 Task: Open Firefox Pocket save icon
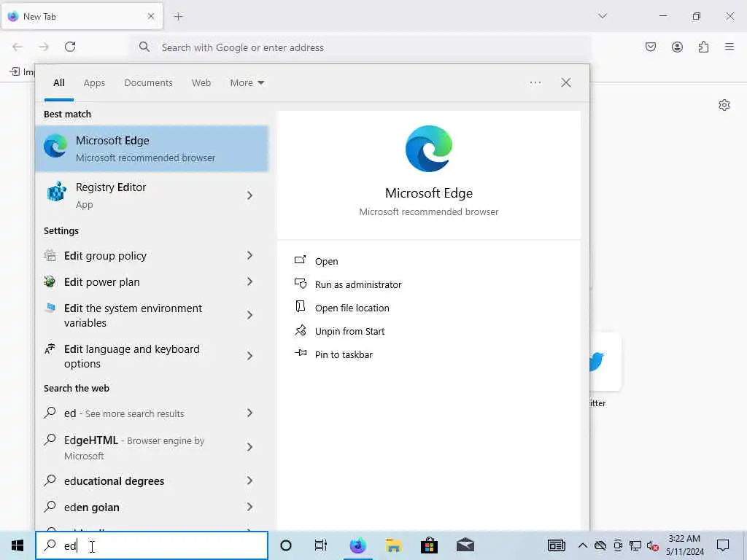(x=651, y=47)
